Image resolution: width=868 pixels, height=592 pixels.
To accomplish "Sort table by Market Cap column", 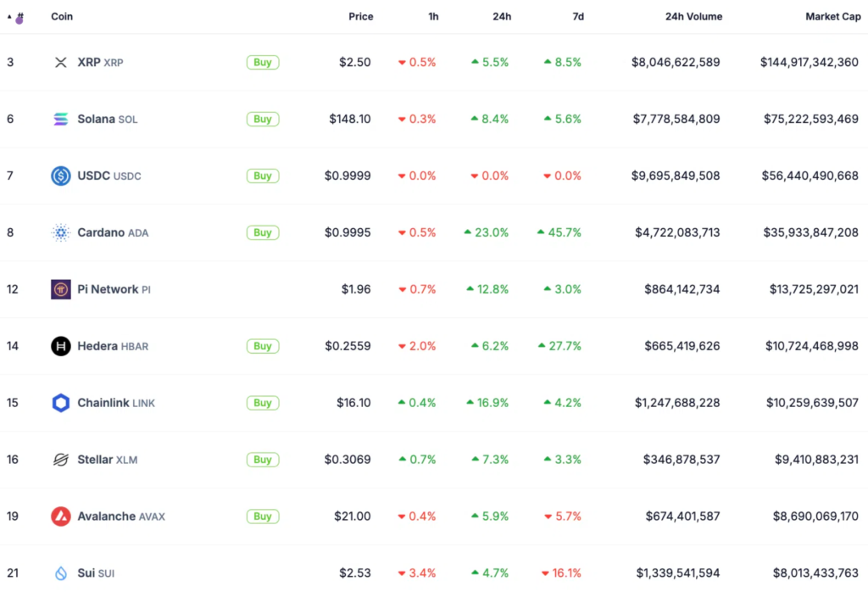I will [832, 17].
